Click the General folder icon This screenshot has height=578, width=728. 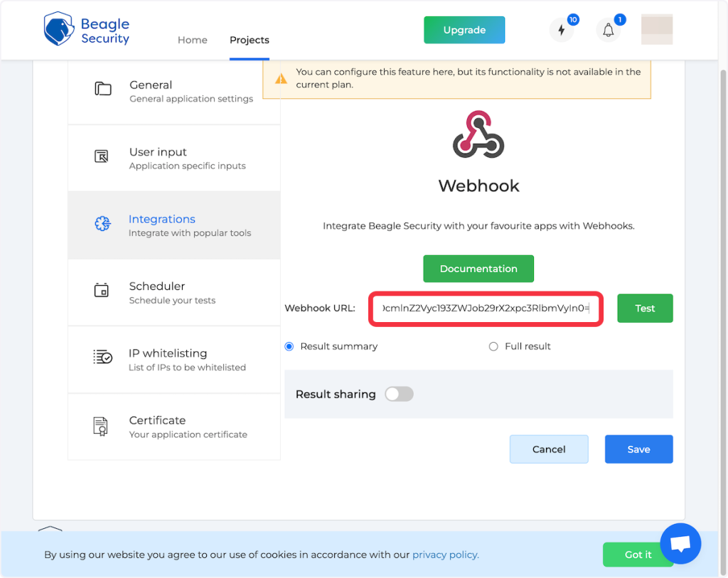(103, 90)
